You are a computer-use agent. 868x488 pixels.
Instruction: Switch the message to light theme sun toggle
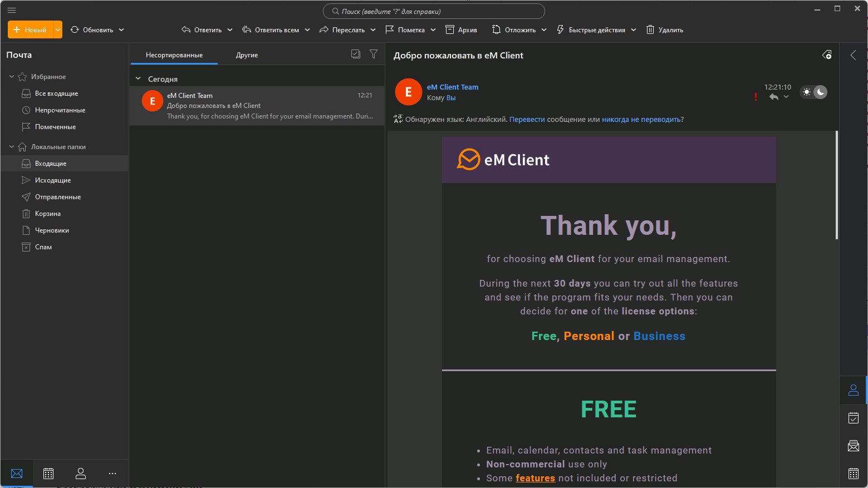pos(806,92)
